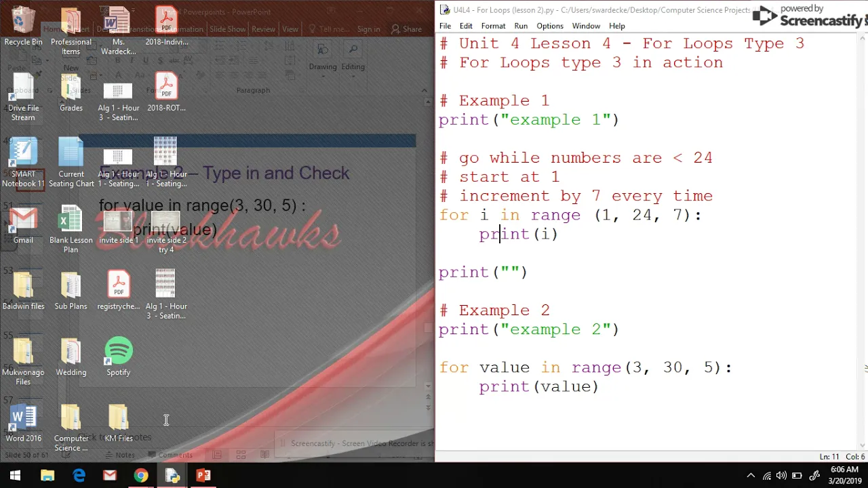
Task: Select the Current Seating Chart file
Action: [71, 163]
